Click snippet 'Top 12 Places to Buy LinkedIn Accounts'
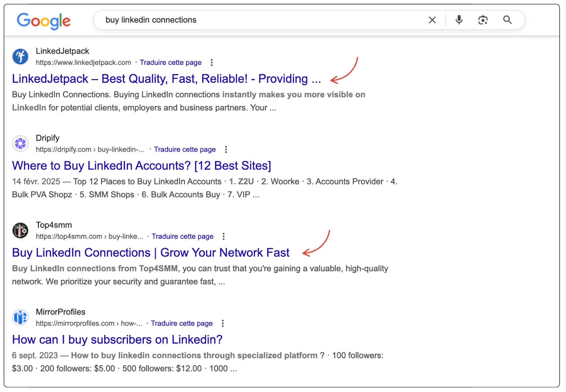Viewport: 566px width, 392px height. [x=147, y=181]
